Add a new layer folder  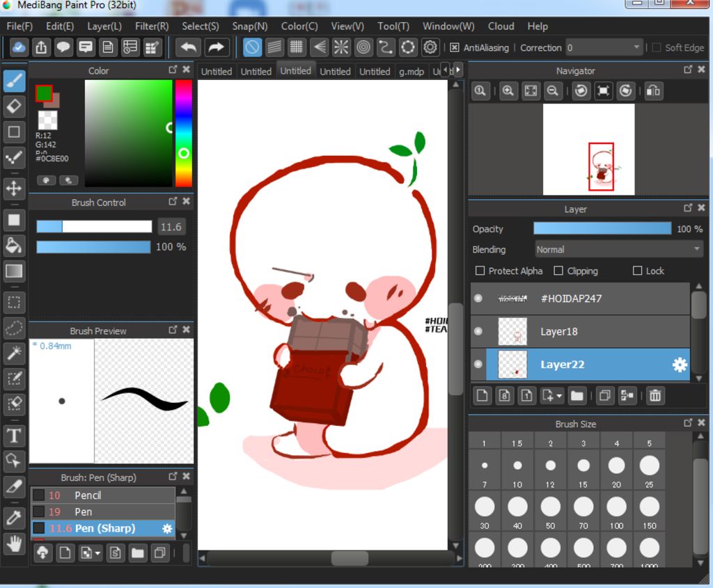pos(577,395)
